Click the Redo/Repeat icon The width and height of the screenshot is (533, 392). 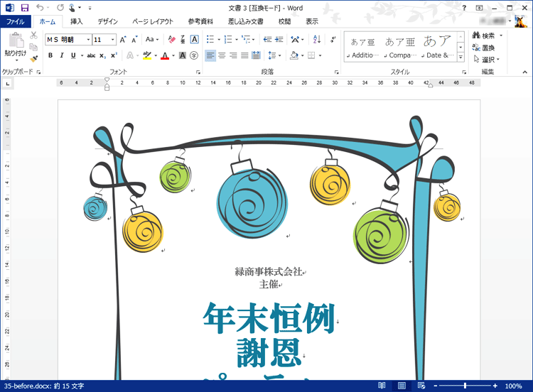(x=60, y=8)
